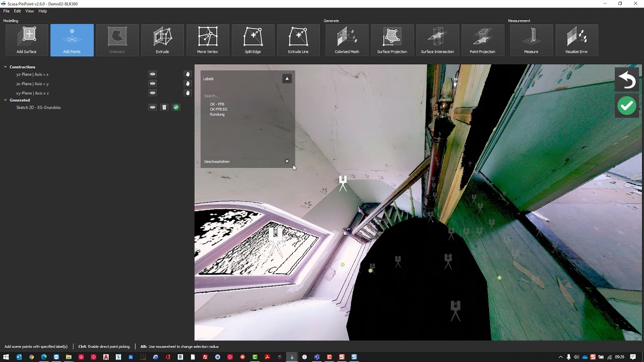Select the OK - FFB label
644x362 pixels.
[x=217, y=104]
